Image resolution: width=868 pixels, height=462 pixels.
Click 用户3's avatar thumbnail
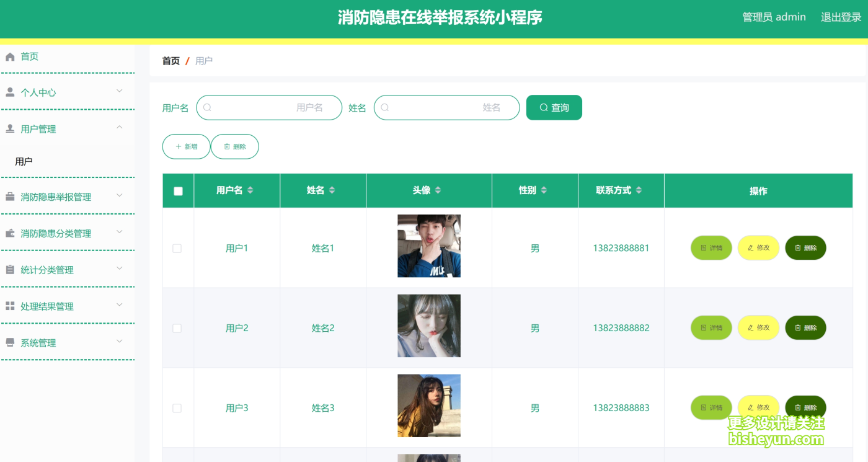pyautogui.click(x=428, y=406)
